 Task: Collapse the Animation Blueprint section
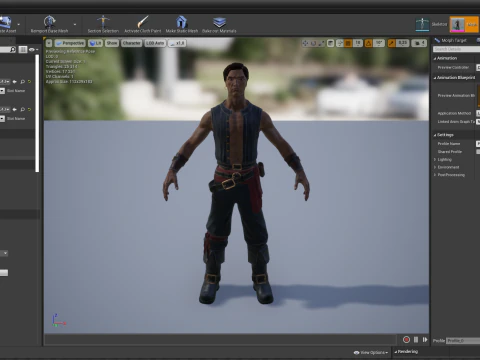coord(435,78)
